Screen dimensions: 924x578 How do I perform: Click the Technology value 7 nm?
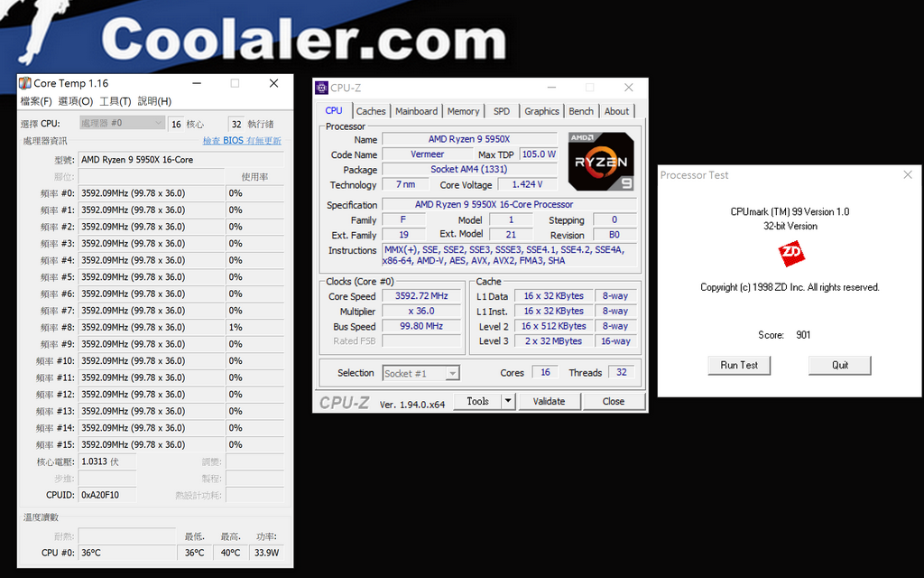[x=405, y=184]
